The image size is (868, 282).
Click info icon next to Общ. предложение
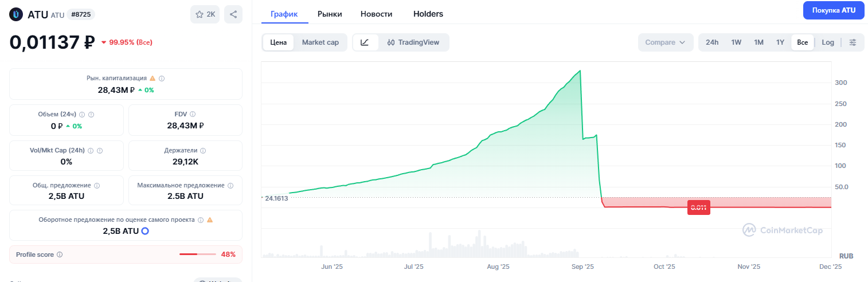96,186
